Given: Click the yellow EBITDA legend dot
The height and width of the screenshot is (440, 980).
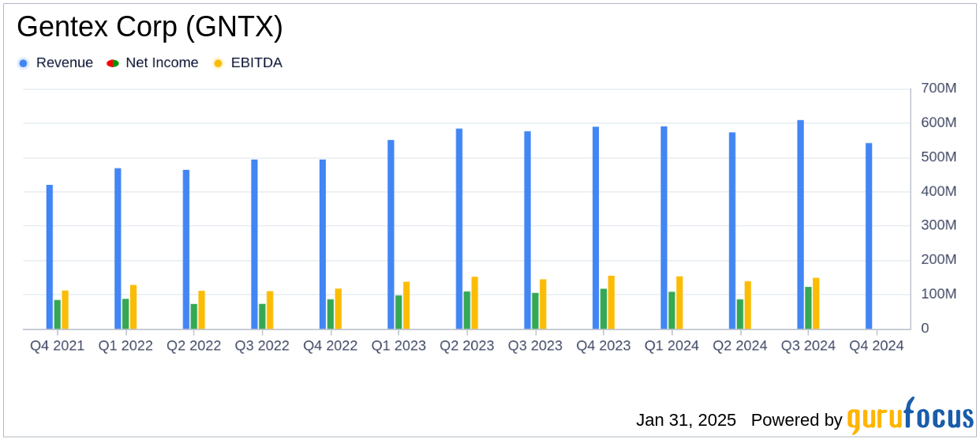Looking at the screenshot, I should (218, 63).
